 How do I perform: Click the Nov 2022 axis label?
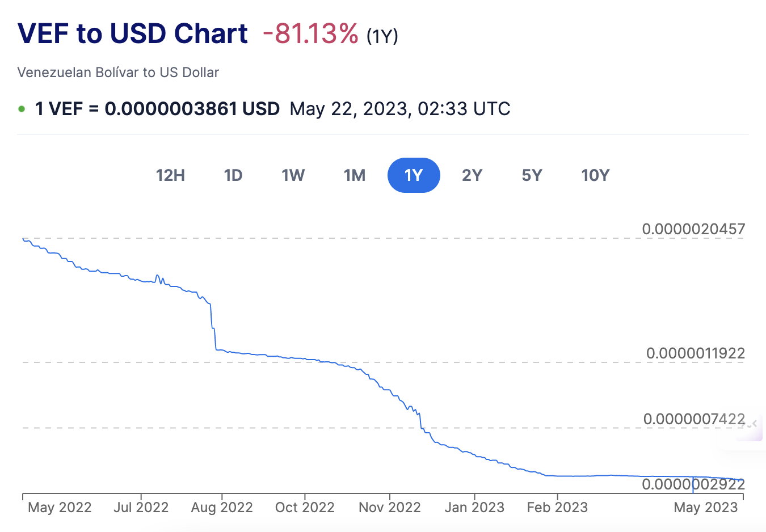point(390,507)
